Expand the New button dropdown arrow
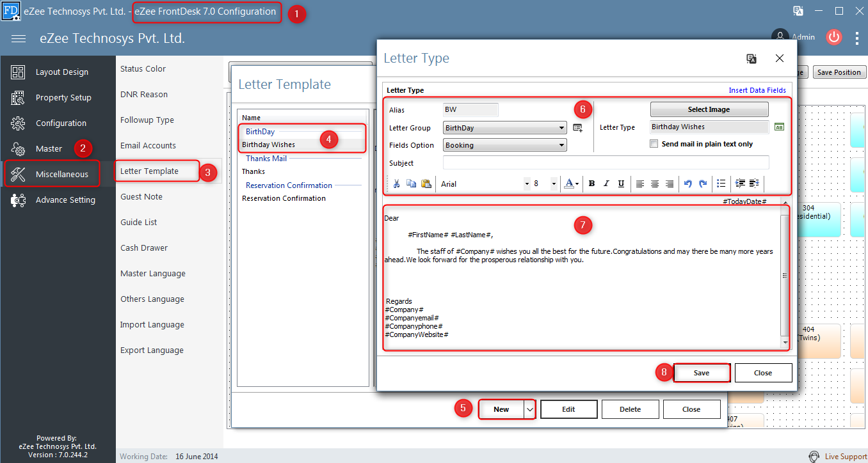The width and height of the screenshot is (868, 463). pos(529,409)
